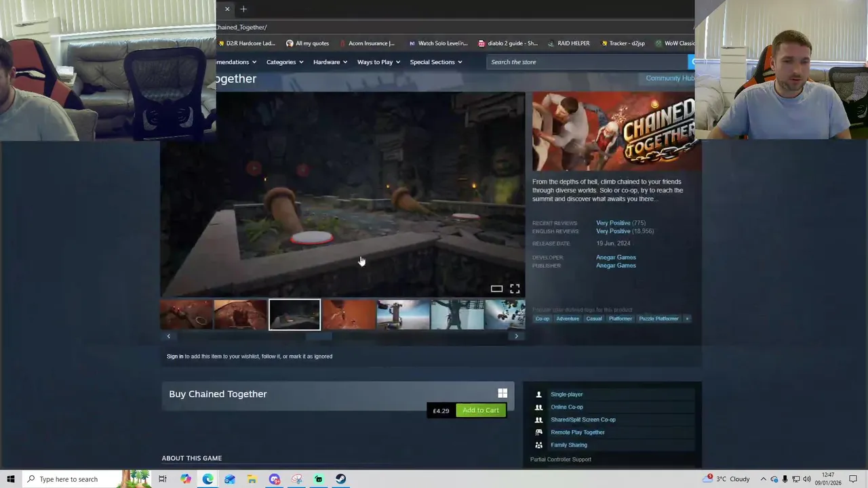
Task: Expand the Special Sections dropdown
Action: (x=436, y=62)
